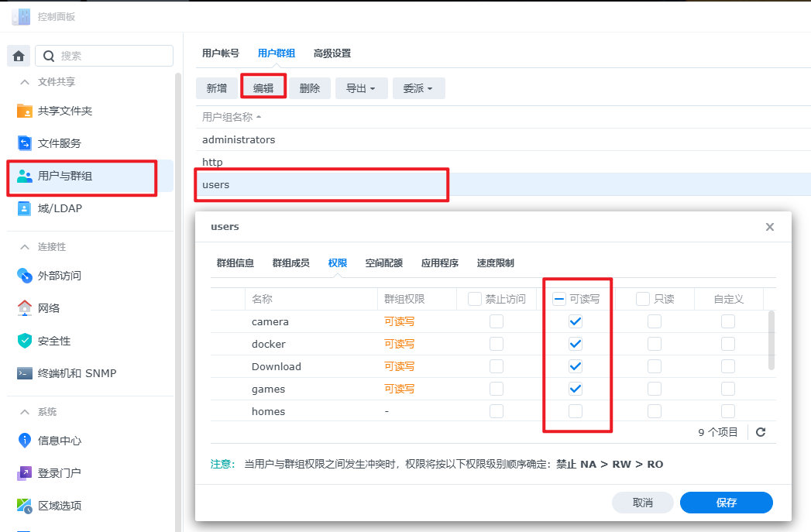Click the permissions list vertical scrollbar

[771, 341]
